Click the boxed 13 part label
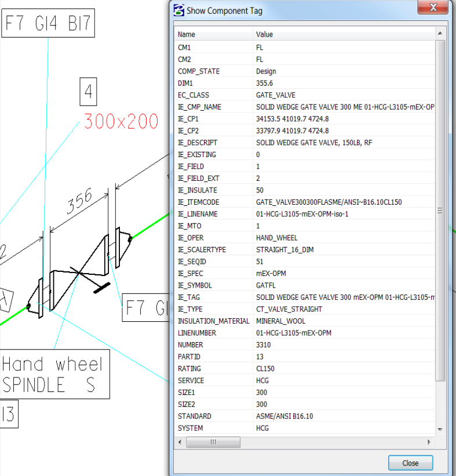The image size is (456, 476). pos(9,414)
